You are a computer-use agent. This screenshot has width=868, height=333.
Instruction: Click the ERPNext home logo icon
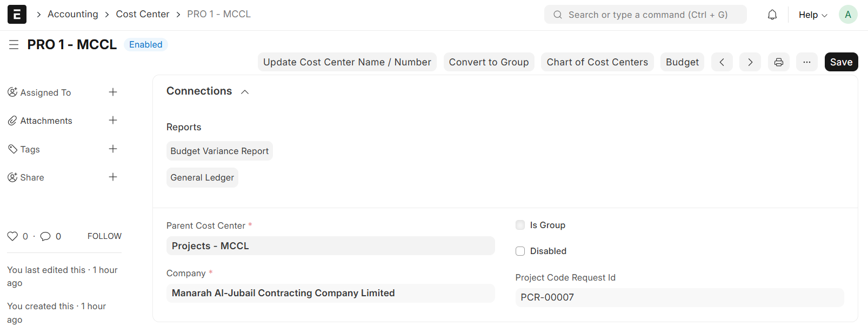point(17,15)
